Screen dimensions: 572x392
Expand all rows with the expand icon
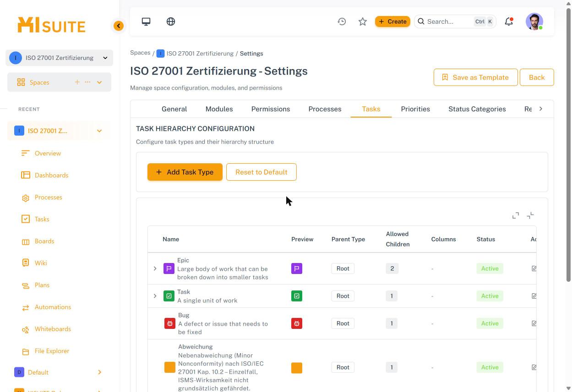pos(516,215)
